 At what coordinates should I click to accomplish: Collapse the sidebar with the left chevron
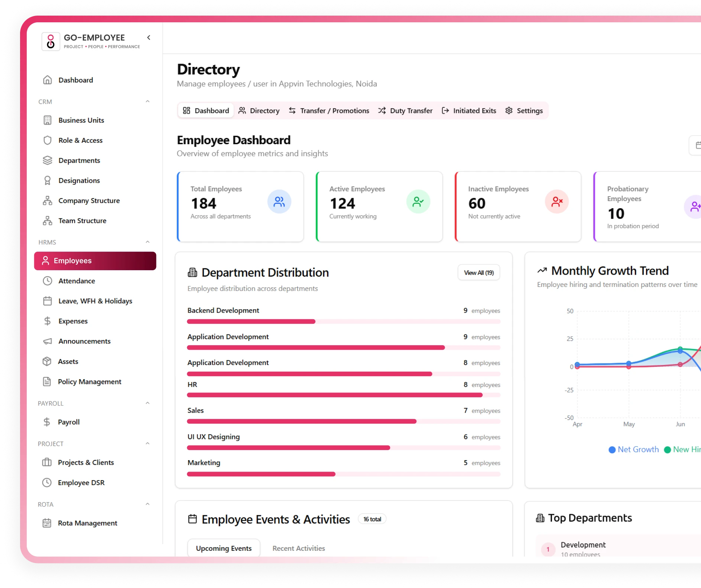pos(149,38)
